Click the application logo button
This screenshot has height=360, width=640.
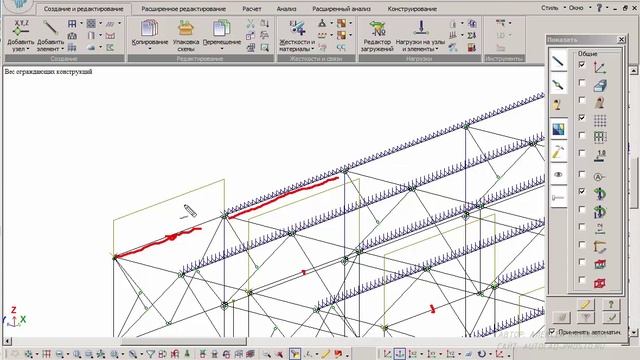tap(18, 4)
